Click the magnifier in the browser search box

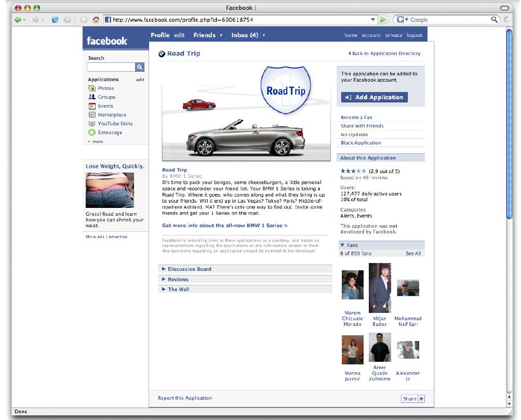coord(495,20)
